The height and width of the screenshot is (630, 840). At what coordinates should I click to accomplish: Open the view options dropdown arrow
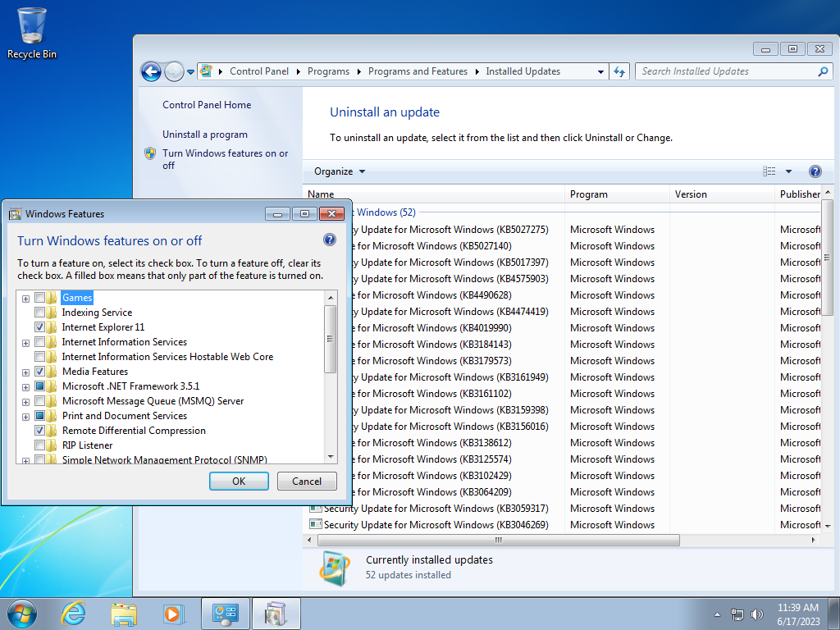click(x=788, y=171)
